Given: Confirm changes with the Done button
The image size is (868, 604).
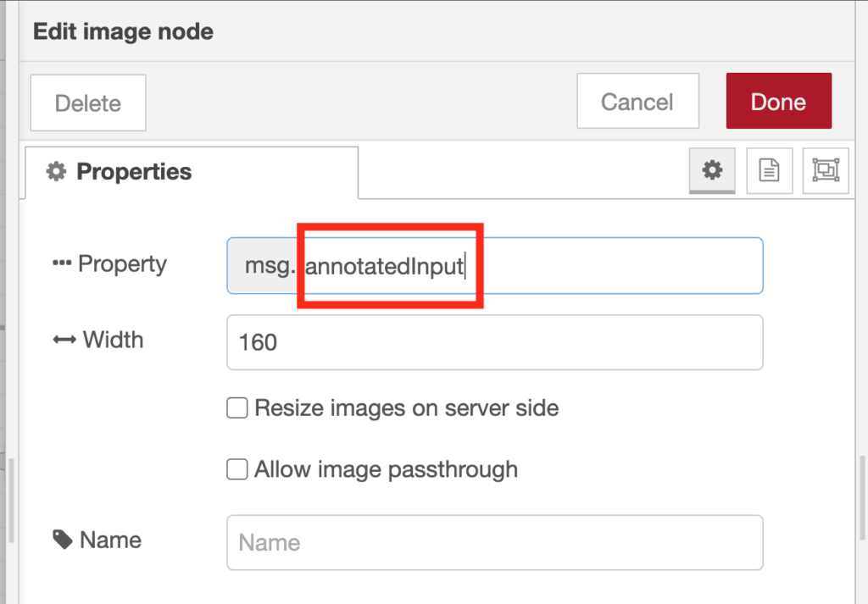Looking at the screenshot, I should 778,101.
